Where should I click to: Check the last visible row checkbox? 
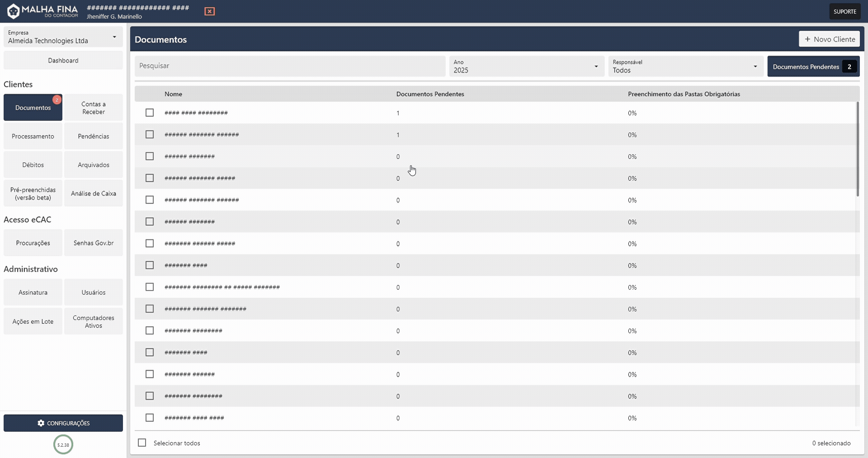pyautogui.click(x=150, y=418)
